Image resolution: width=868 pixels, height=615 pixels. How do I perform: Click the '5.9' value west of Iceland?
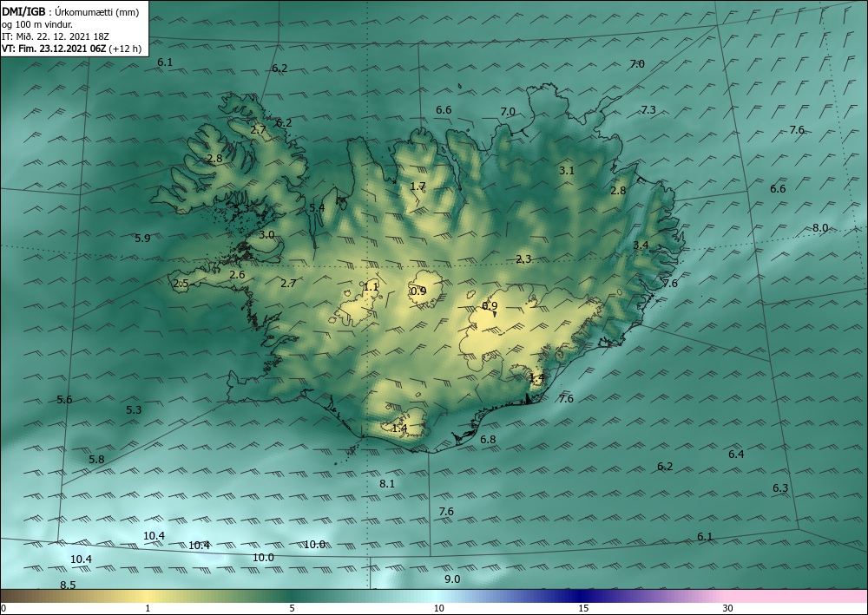coord(142,239)
